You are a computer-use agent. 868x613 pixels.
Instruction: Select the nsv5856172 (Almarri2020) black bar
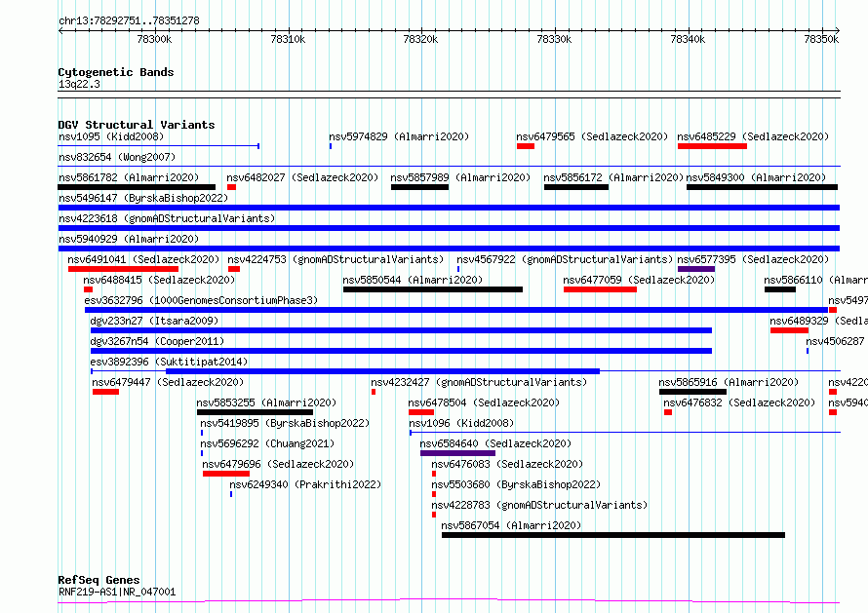tap(576, 187)
